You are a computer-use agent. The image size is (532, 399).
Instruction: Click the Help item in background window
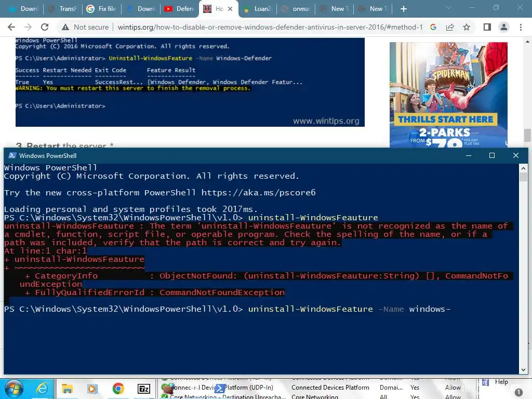click(501, 382)
